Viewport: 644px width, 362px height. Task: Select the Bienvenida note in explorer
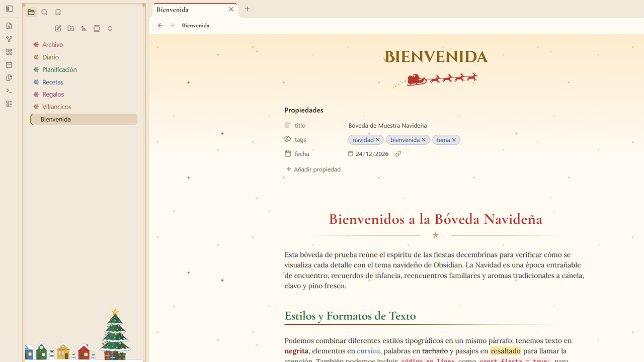pyautogui.click(x=84, y=119)
